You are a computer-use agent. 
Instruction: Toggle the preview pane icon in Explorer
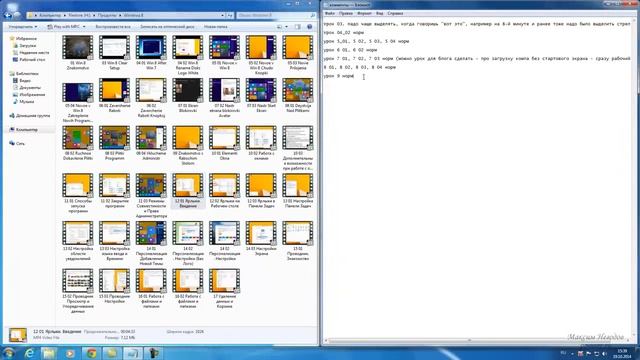298,27
